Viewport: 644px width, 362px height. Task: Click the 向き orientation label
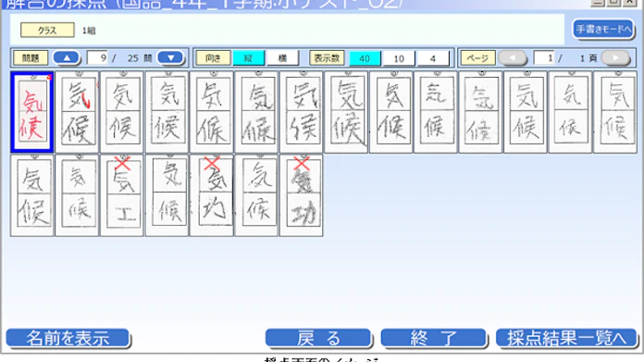click(213, 58)
